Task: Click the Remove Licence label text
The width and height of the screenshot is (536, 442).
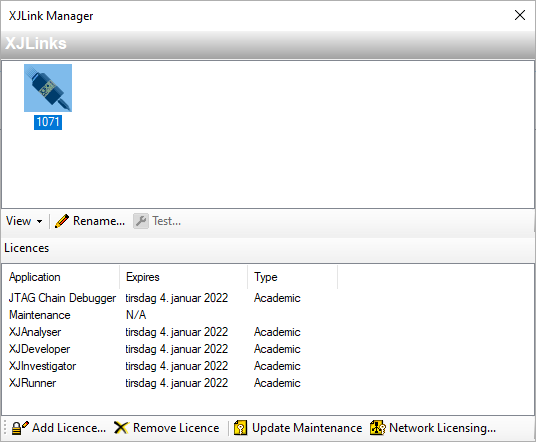Action: [176, 428]
